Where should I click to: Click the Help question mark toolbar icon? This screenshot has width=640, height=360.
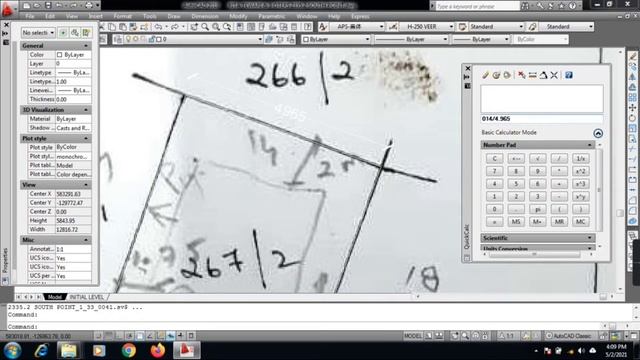(x=308, y=27)
